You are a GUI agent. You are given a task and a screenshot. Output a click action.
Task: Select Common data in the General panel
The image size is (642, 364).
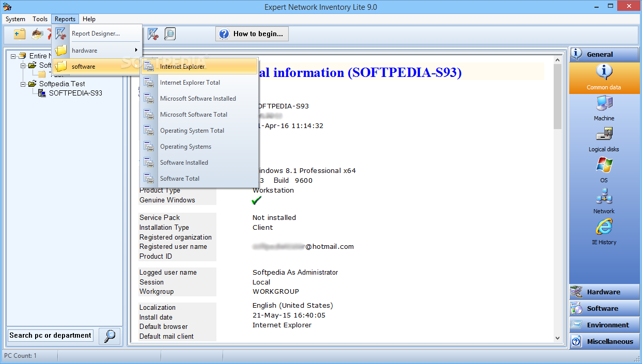pos(604,77)
